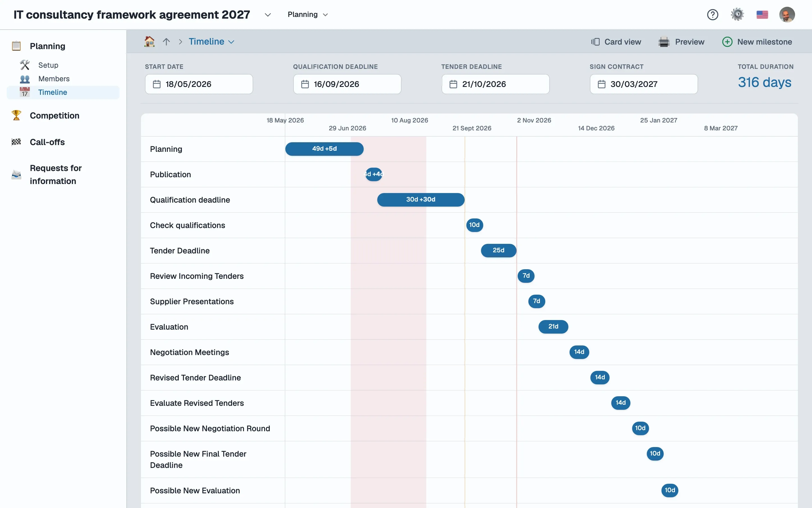The height and width of the screenshot is (508, 812).
Task: Select the Negotiation Meetings 14d marker
Action: pyautogui.click(x=579, y=352)
